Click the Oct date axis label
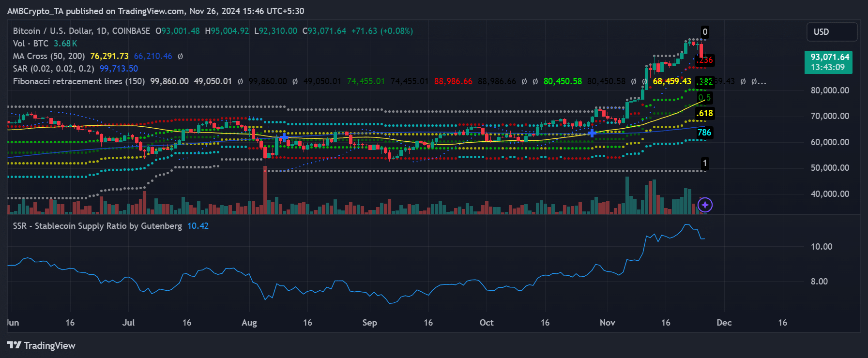The image size is (868, 358). point(487,323)
